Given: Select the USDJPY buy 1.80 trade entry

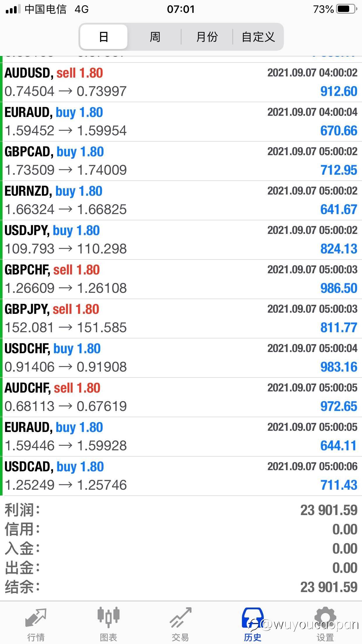Looking at the screenshot, I should (181, 240).
